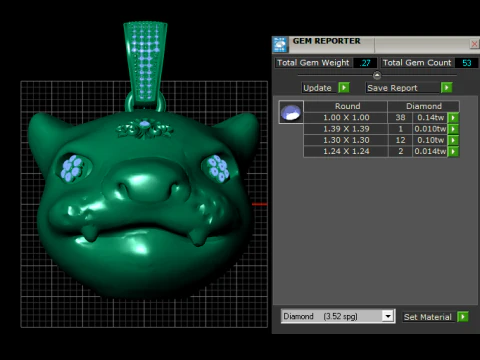Click the gem count cell showing 12
This screenshot has height=360, width=480.
point(400,140)
